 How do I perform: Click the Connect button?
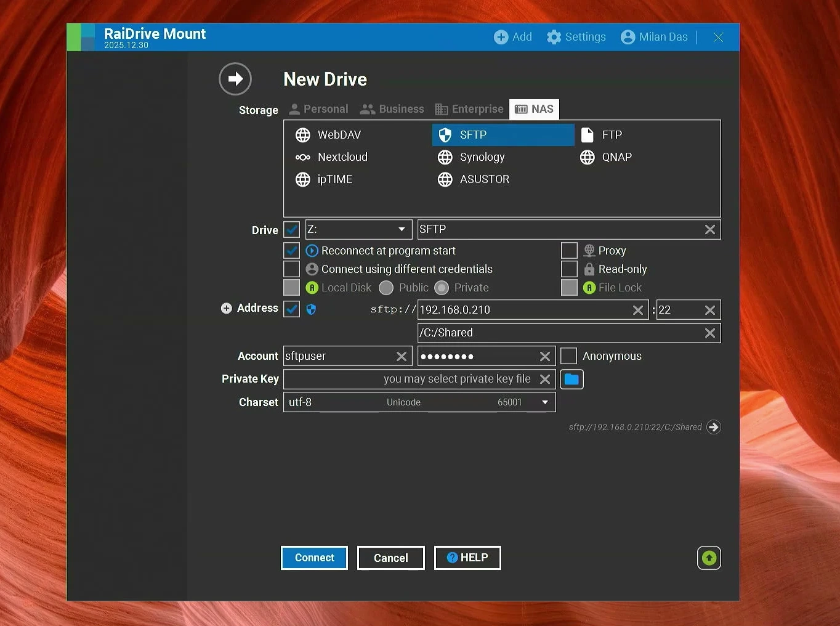314,558
